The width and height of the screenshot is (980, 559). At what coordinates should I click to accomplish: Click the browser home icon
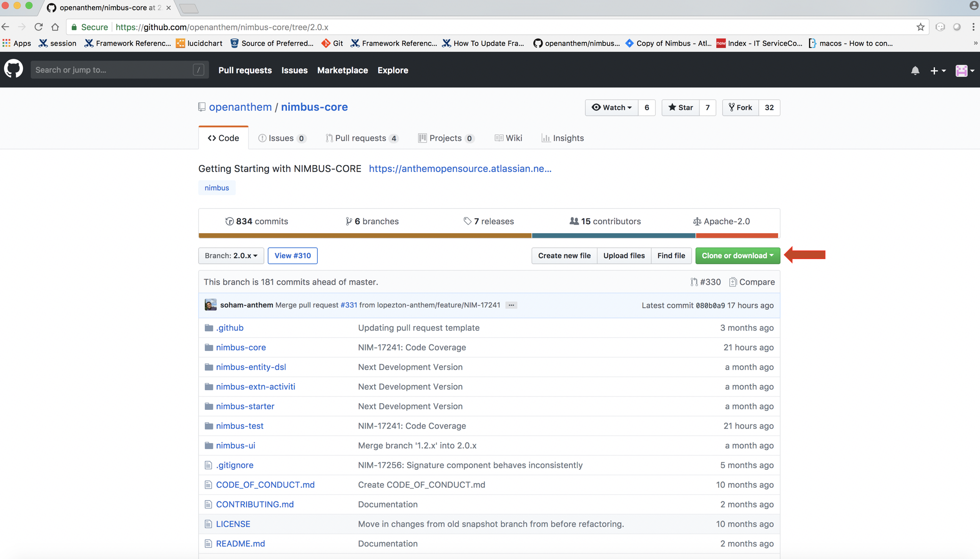tap(55, 27)
